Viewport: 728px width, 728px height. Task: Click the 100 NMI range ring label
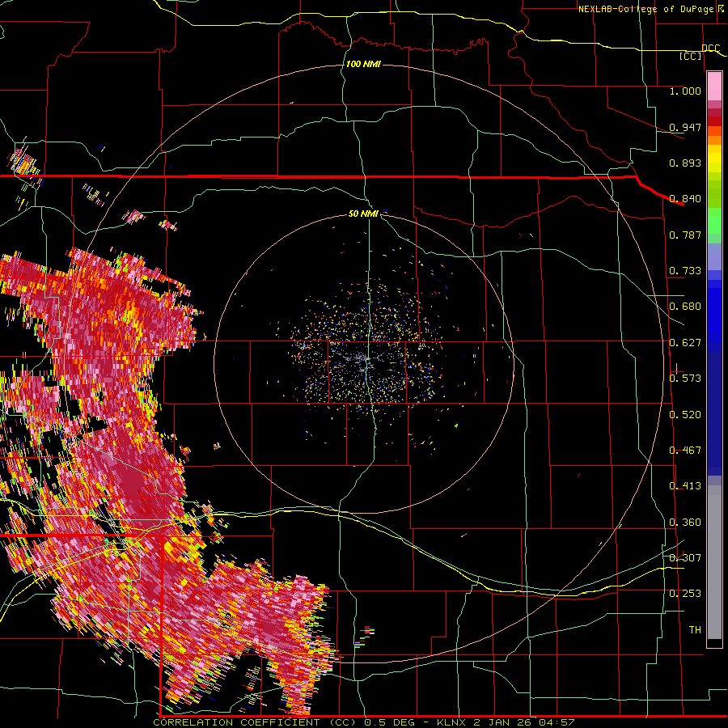[363, 64]
